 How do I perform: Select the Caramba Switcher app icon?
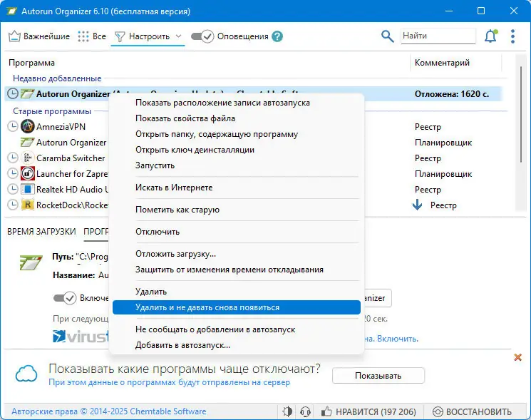(x=27, y=158)
